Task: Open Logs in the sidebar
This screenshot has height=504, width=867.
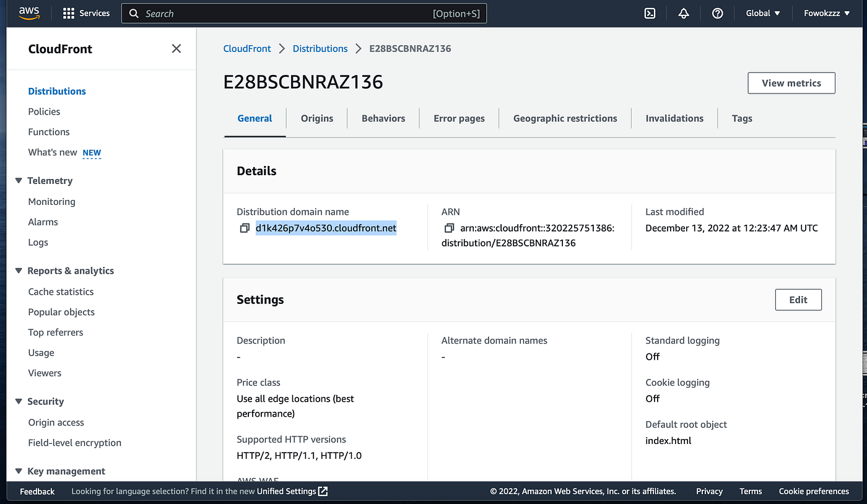Action: click(x=38, y=242)
